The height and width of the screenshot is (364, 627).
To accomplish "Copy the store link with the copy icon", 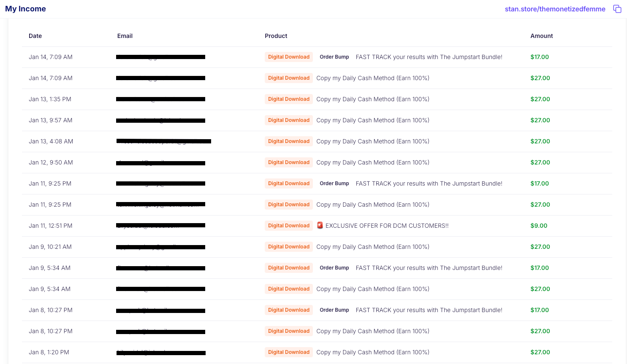I will 617,9.
